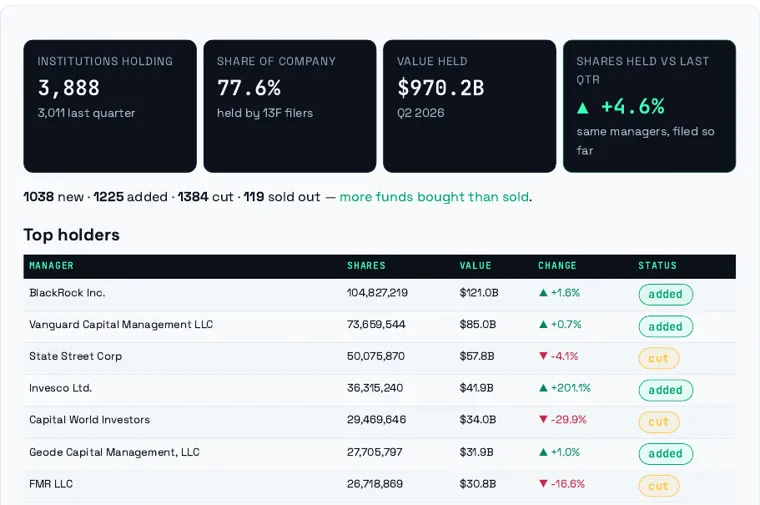The height and width of the screenshot is (505, 760).
Task: Click 'held by 13F filers' subtext
Action: click(x=265, y=113)
